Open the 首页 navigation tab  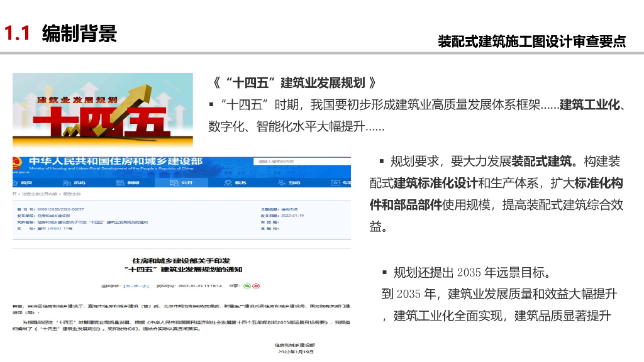click(x=26, y=183)
